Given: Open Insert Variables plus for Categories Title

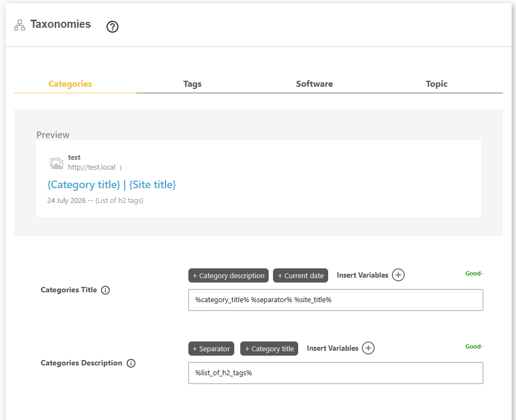Looking at the screenshot, I should 398,275.
